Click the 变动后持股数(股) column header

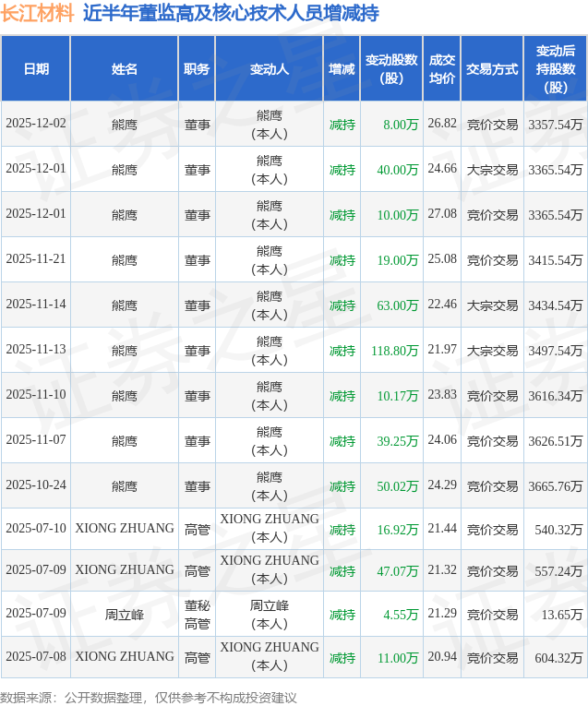556,69
